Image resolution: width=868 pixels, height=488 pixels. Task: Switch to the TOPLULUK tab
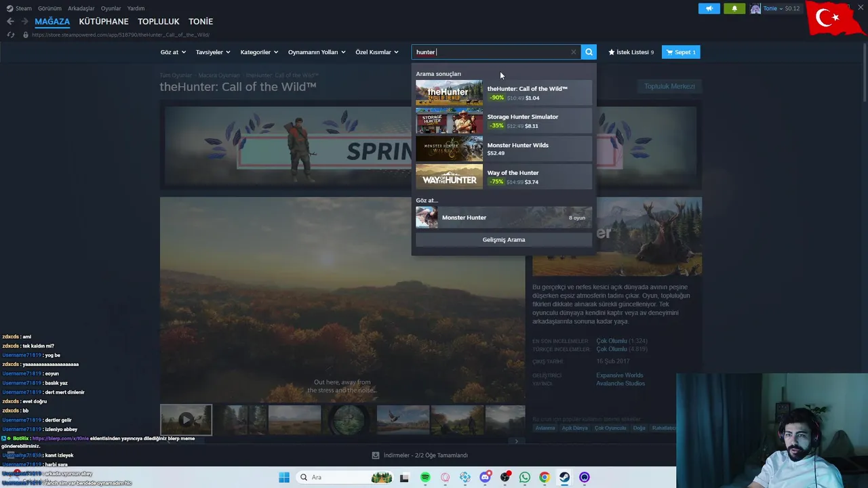159,22
